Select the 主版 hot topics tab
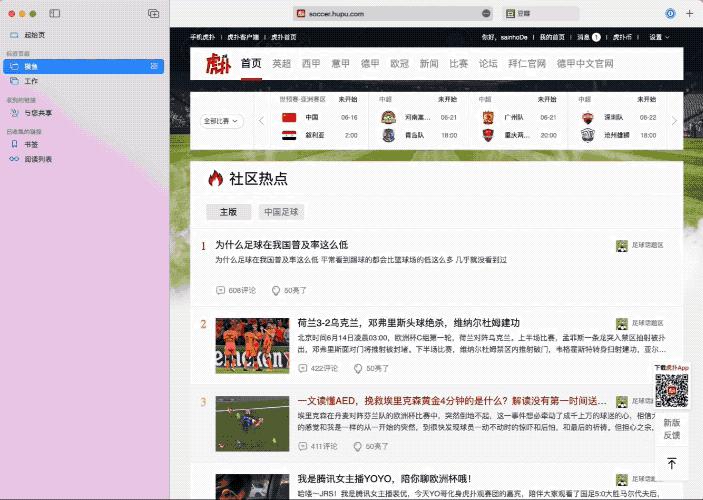 [229, 212]
